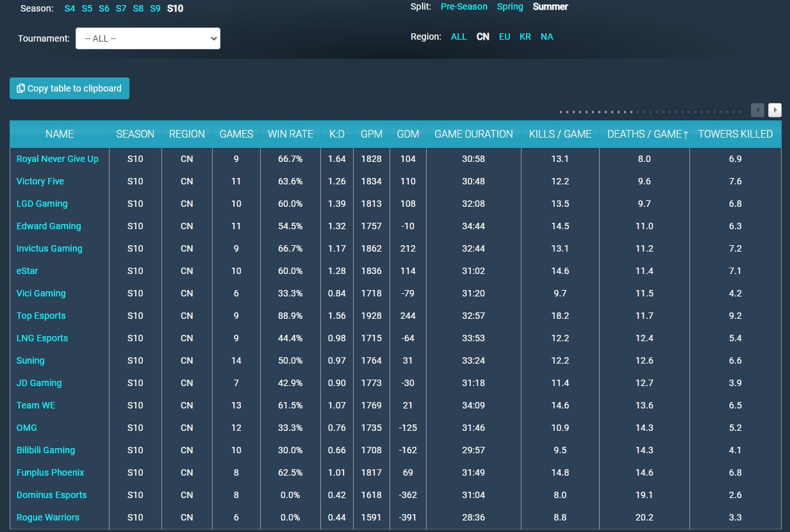
Task: Select season S6
Action: 104,8
